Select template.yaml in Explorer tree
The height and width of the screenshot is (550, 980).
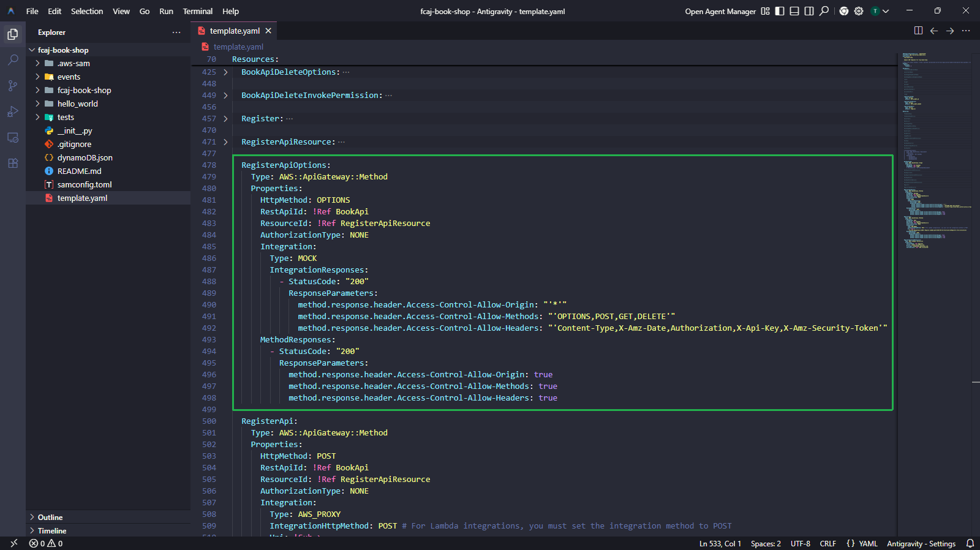coord(108,198)
